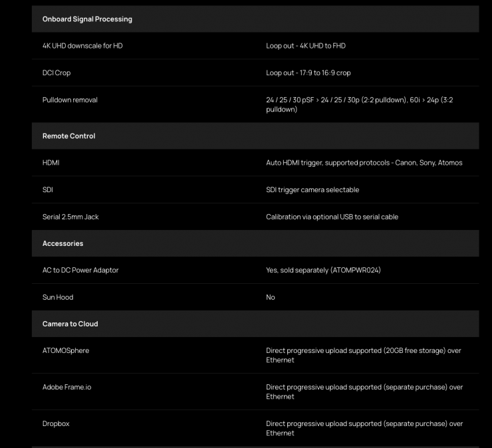Click the Adobe Frame.io row label
Image resolution: width=492 pixels, height=448 pixels.
pyautogui.click(x=67, y=387)
